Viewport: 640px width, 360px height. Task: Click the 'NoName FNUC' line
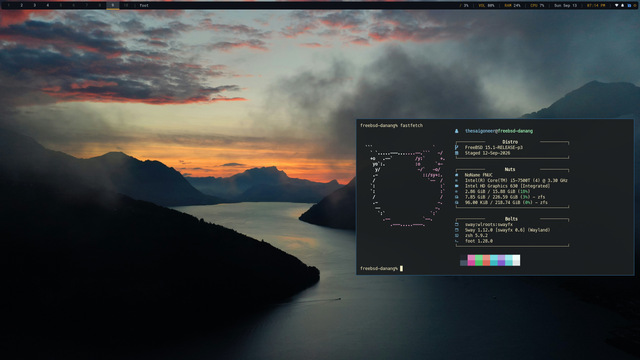479,175
